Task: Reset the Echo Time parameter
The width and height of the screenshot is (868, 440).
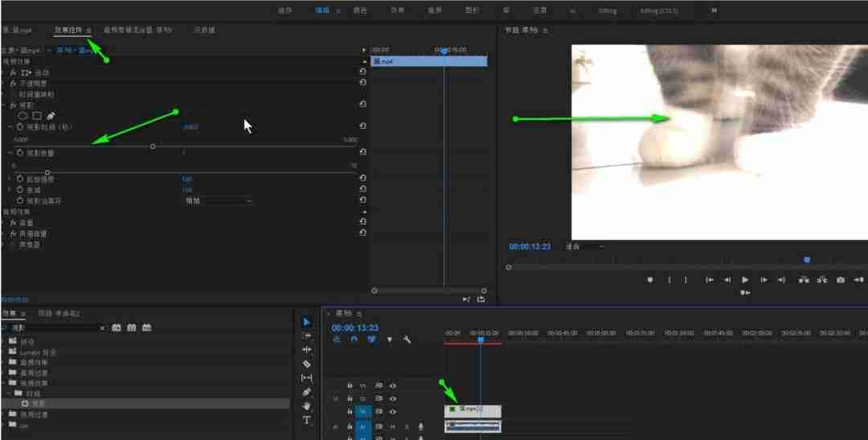Action: coord(362,126)
